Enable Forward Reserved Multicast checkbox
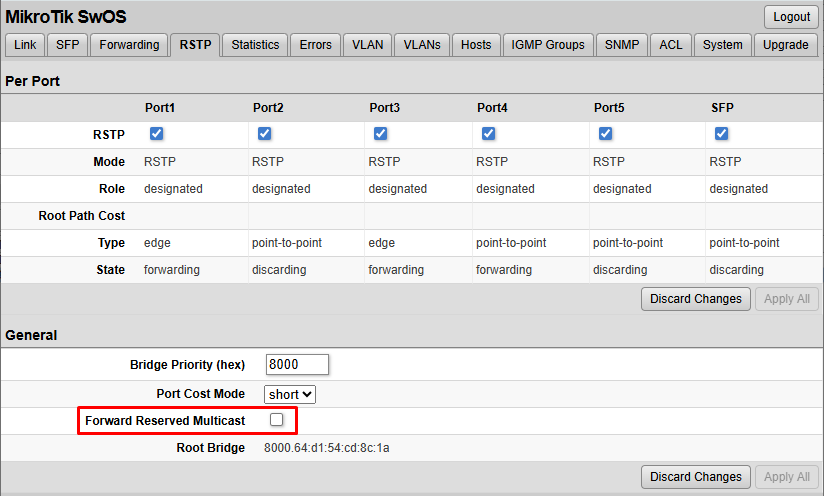Screen dimensions: 824x496 tap(276, 419)
